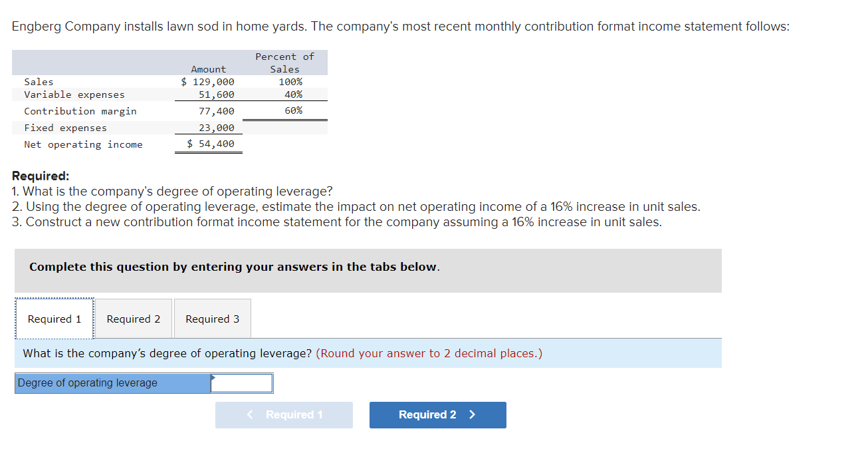Click the small triangle marker on answer field

pyautogui.click(x=213, y=377)
